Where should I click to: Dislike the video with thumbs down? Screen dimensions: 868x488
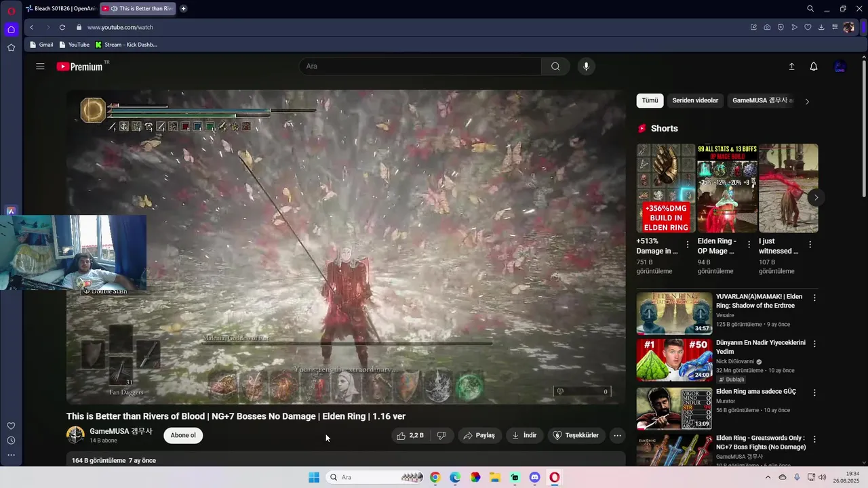pyautogui.click(x=441, y=435)
